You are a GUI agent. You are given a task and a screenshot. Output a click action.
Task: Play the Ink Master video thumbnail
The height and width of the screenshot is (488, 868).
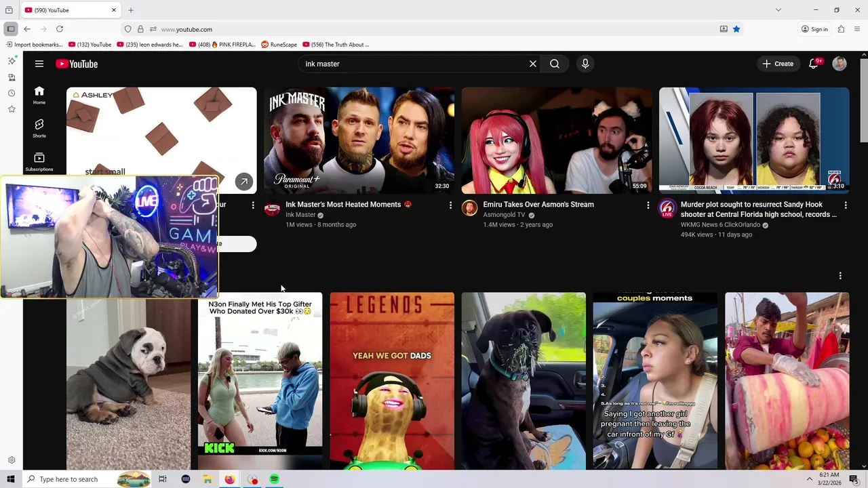click(359, 140)
